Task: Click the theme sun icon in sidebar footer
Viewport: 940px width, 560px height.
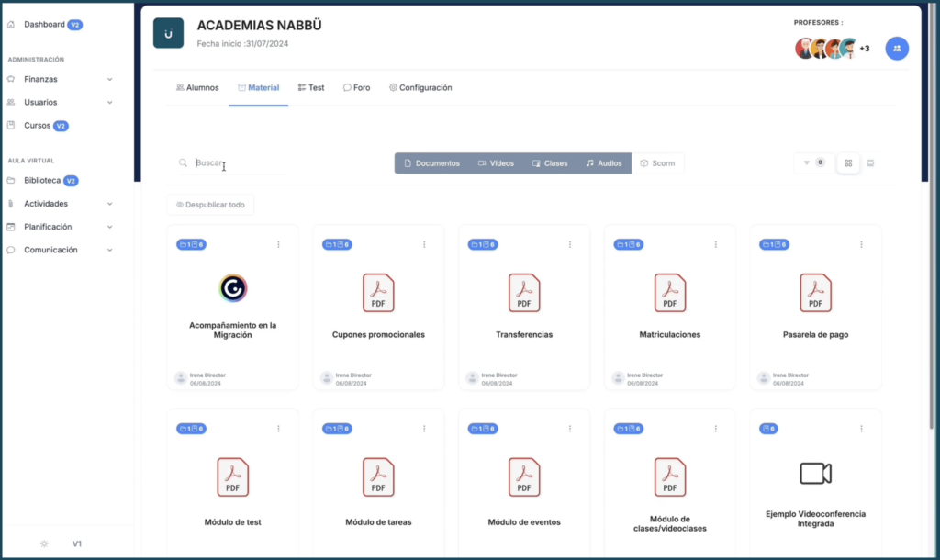Action: pos(44,543)
